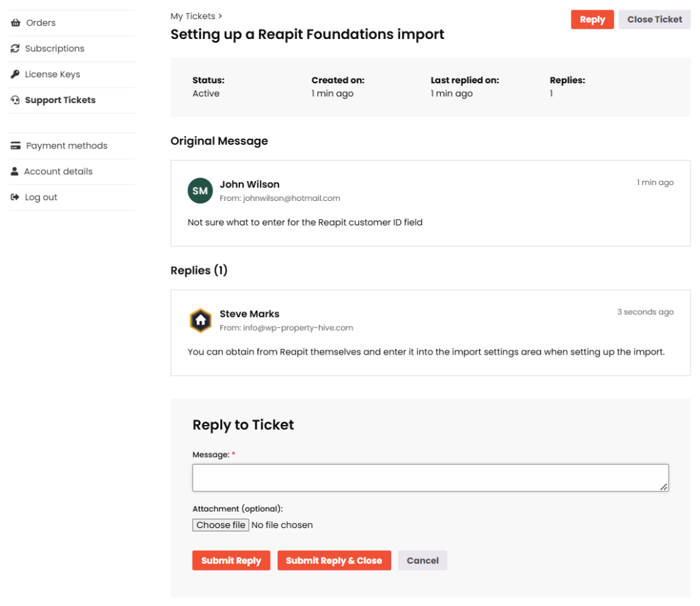Click the 'Reply to Ticket' heading
This screenshot has width=700, height=606.
point(243,425)
